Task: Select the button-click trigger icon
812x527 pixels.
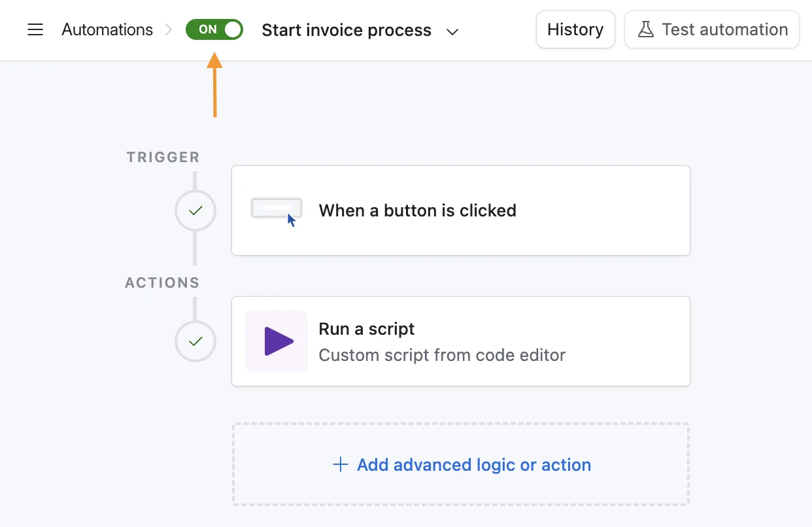Action: [x=276, y=208]
